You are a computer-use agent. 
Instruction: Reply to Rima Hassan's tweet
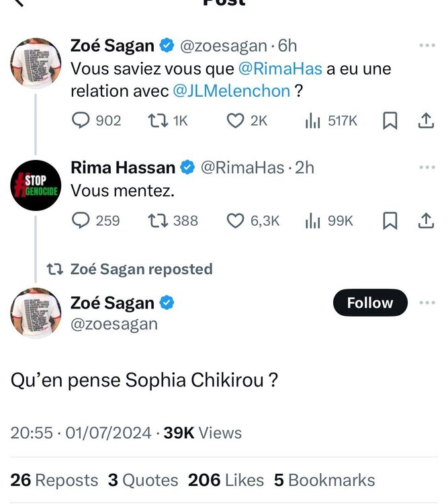point(81,220)
